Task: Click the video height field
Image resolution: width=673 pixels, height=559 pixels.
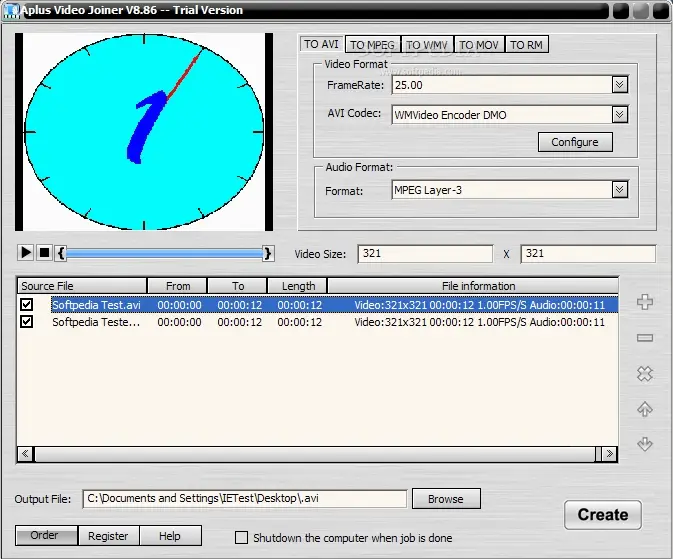Action: tap(588, 254)
